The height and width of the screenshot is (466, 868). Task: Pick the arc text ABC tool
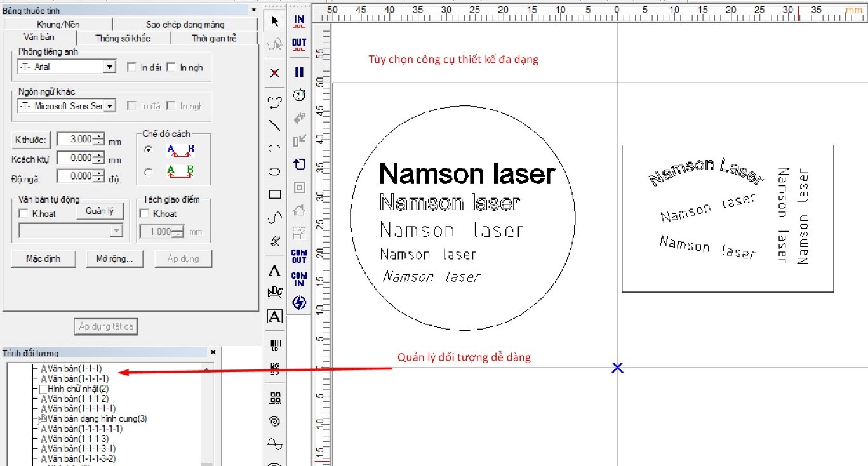tap(274, 293)
